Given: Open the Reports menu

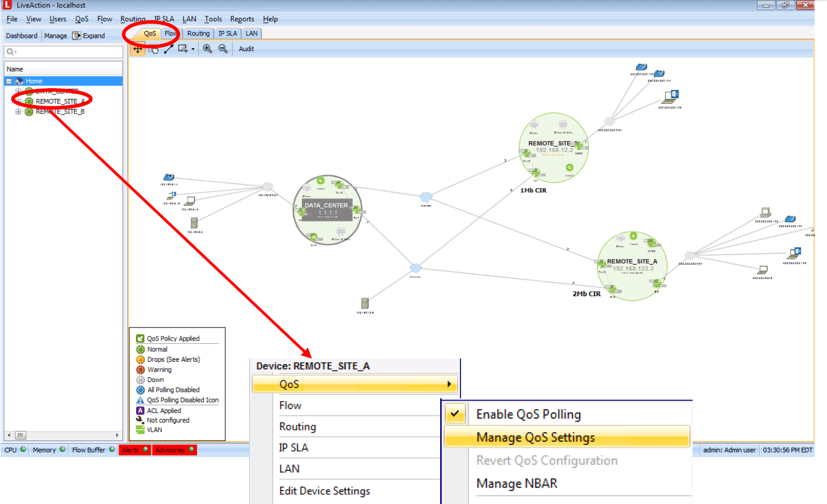Looking at the screenshot, I should [242, 19].
